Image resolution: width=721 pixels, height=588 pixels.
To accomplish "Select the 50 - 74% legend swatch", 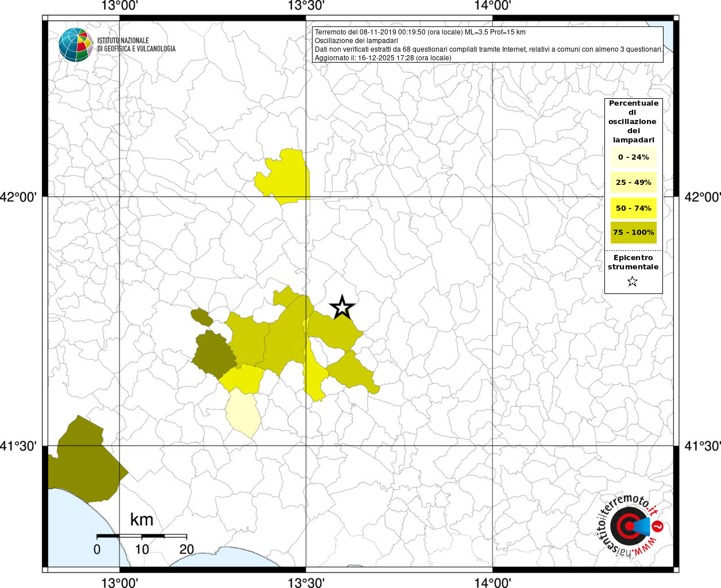I will tap(633, 208).
